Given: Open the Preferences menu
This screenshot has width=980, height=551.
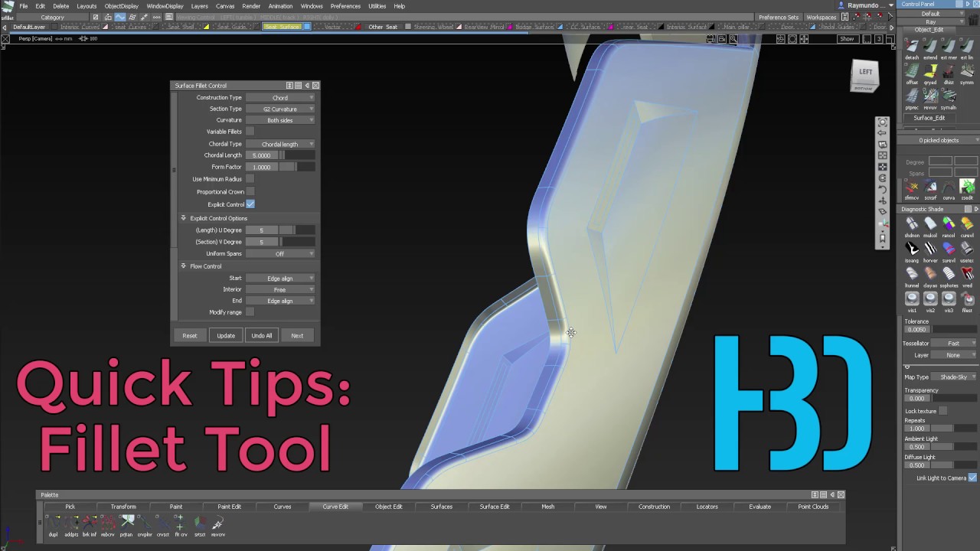Looking at the screenshot, I should [x=345, y=6].
